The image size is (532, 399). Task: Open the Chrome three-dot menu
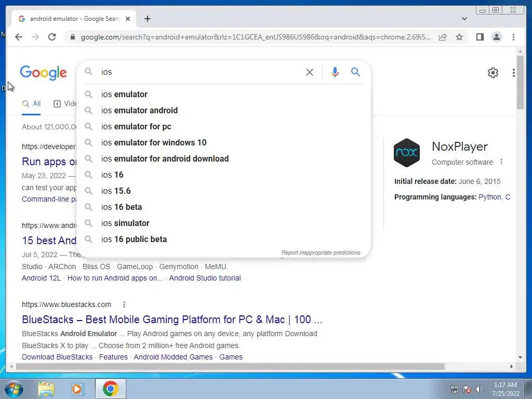pyautogui.click(x=513, y=37)
